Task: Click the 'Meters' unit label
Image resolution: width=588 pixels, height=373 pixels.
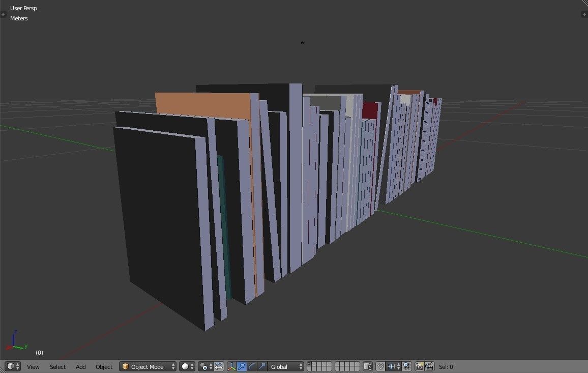Action: point(19,18)
